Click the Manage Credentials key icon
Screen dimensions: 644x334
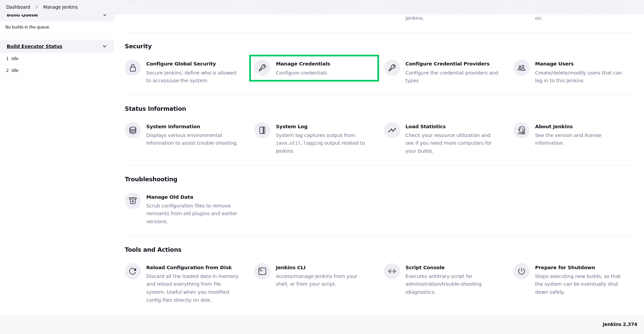click(262, 68)
